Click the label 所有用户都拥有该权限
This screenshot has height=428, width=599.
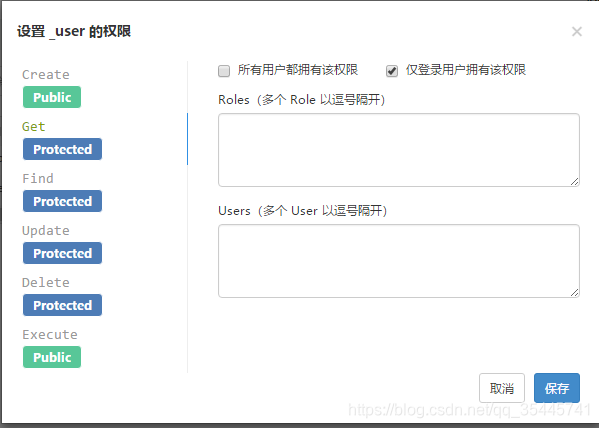[x=298, y=70]
